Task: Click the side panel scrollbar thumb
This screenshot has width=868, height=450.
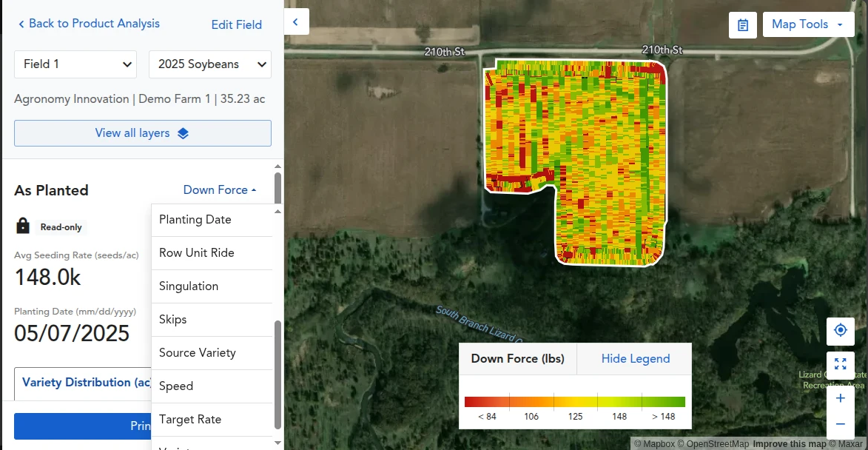Action: pos(278,188)
